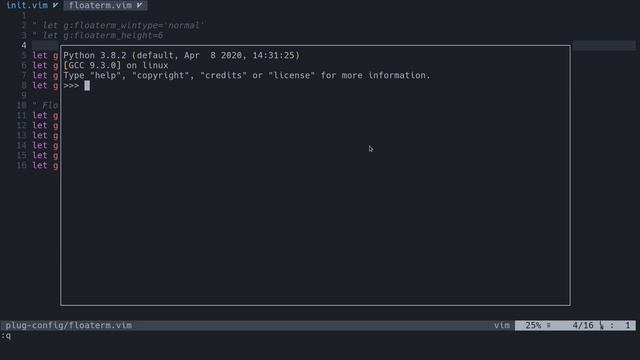Screen dimensions: 640x360
Task: Click the icon beside the init.vim tab name
Action: click(56, 5)
